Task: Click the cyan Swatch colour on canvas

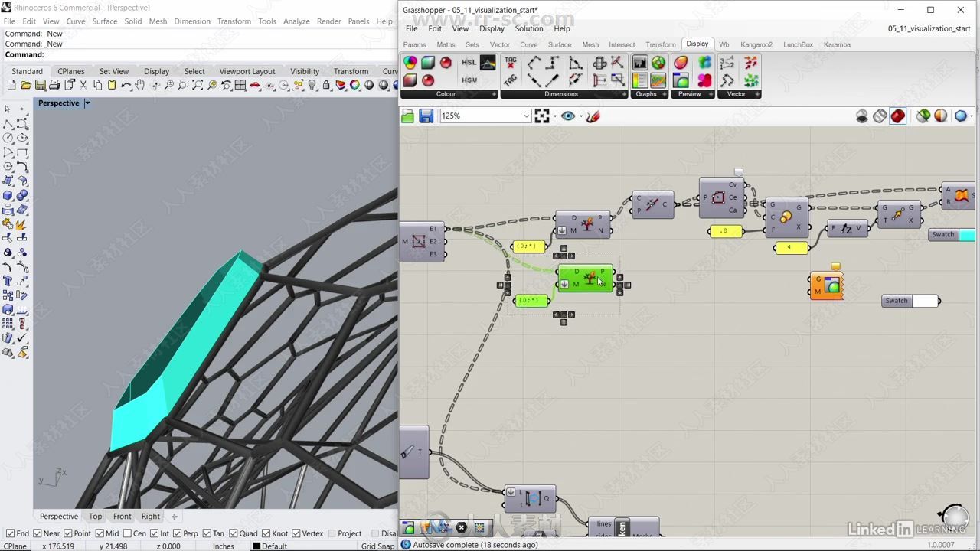Action: pos(967,235)
